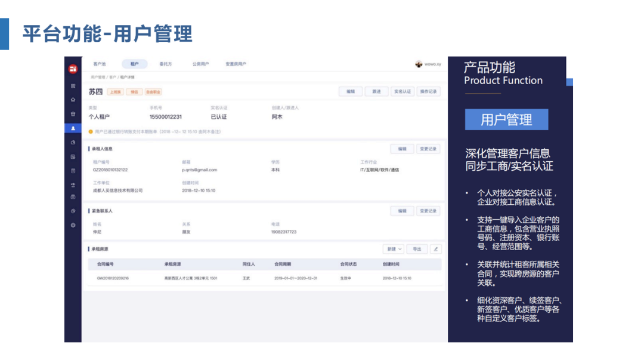Viewport: 644px width, 363px height.
Task: Click the user avatar next to wowo.xy
Action: 419,64
